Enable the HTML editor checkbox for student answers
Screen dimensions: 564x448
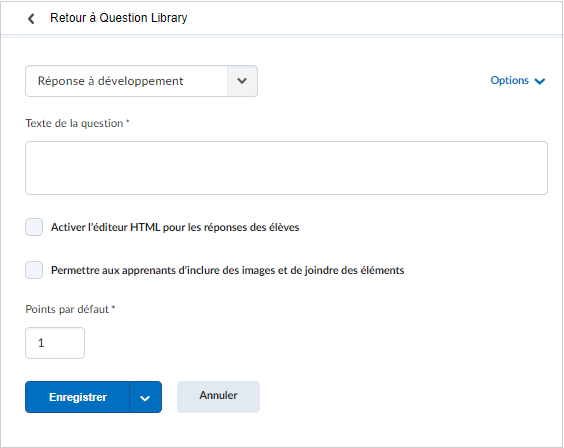(34, 227)
